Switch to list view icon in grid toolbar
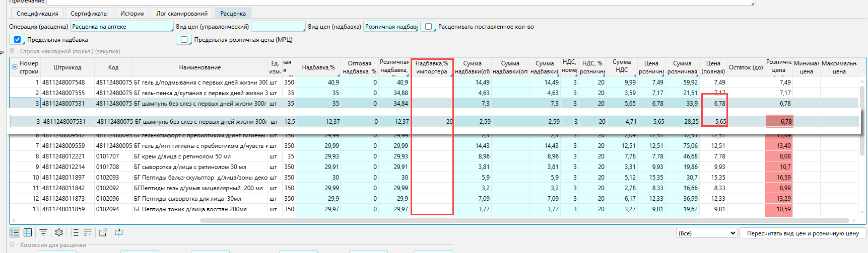868x253 pixels. [x=15, y=232]
